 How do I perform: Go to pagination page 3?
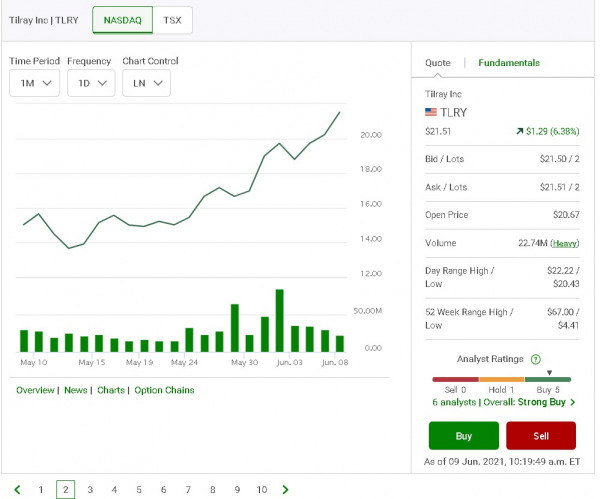point(90,489)
